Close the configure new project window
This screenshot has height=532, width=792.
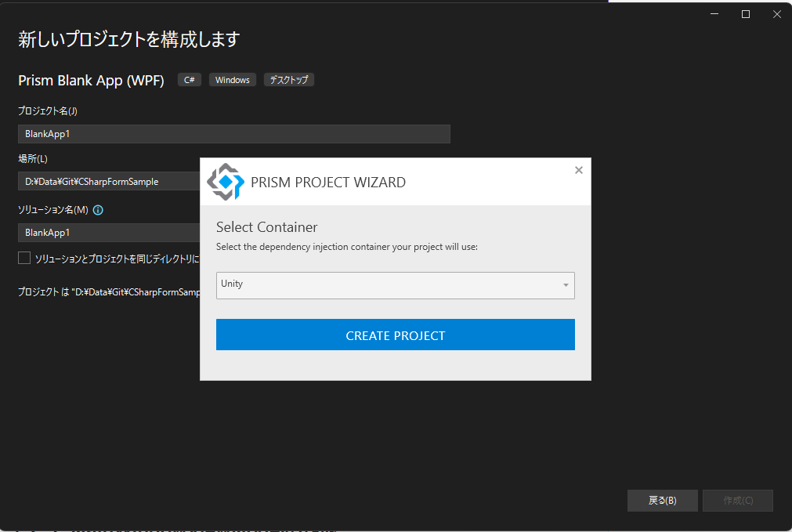777,14
